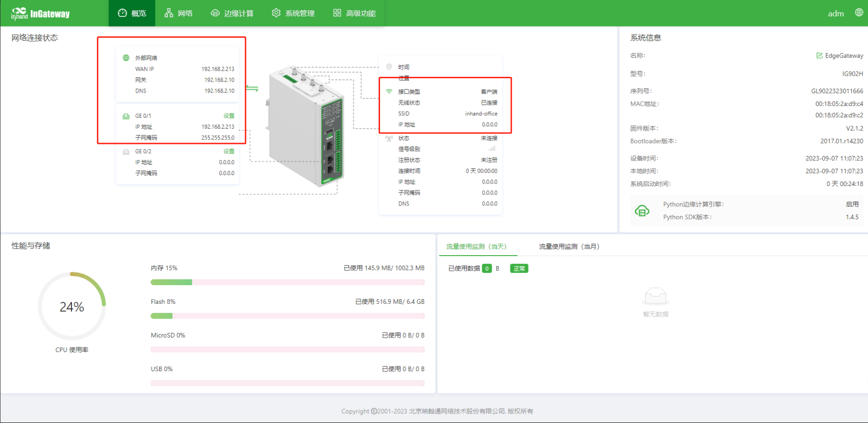
Task: Expand the 系统管理 system management menu
Action: (x=293, y=13)
